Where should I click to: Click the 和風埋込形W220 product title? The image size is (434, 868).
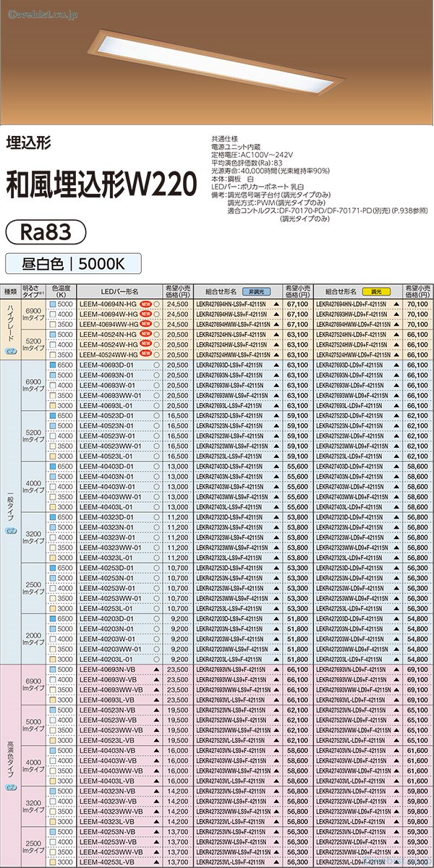pyautogui.click(x=101, y=184)
